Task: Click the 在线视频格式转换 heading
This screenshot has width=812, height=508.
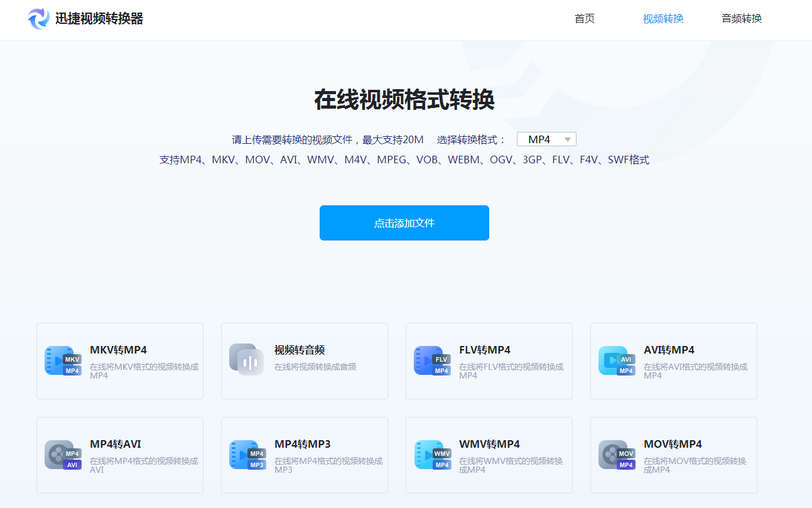Action: pyautogui.click(x=404, y=100)
